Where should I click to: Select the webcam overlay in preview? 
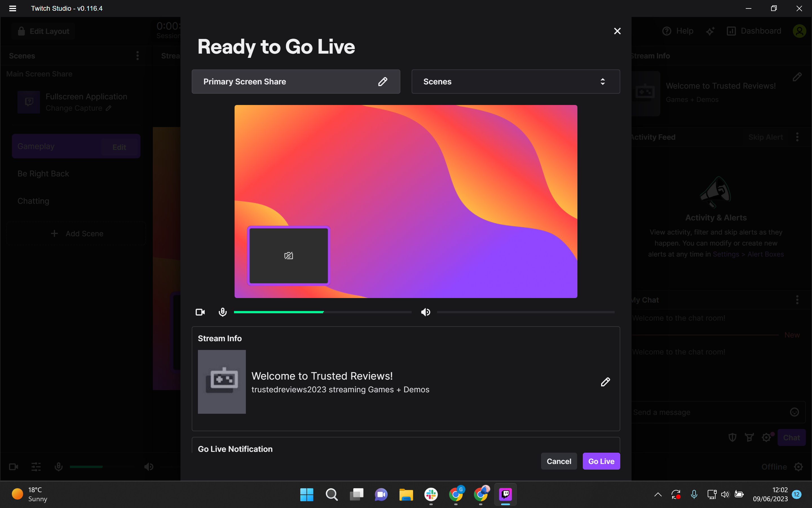pyautogui.click(x=288, y=256)
